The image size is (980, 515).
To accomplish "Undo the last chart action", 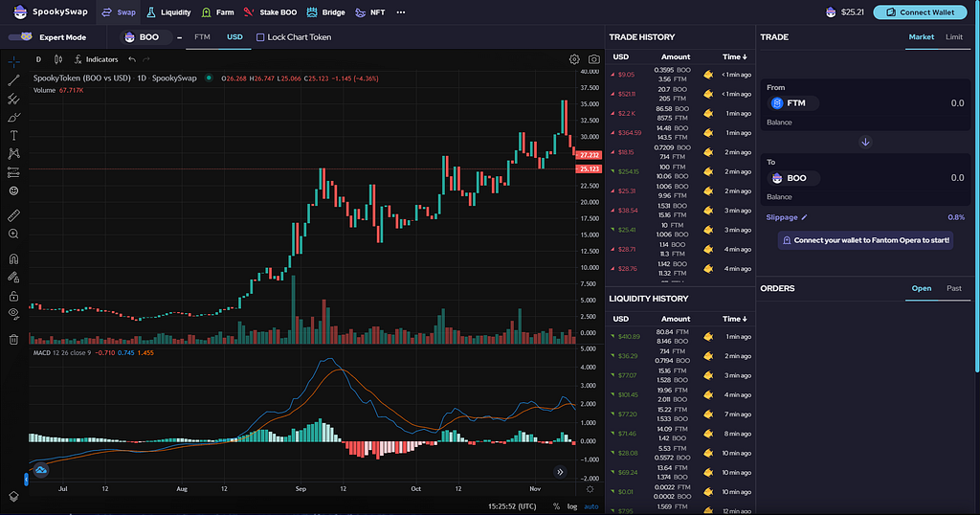I will coord(132,59).
